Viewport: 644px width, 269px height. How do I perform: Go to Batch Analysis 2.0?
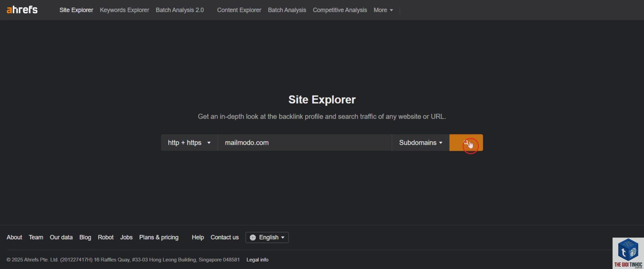click(x=180, y=10)
